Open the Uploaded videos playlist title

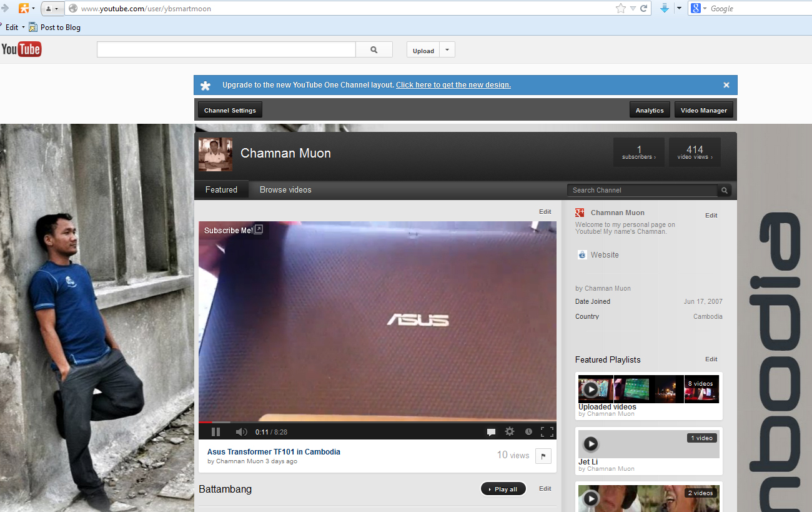click(607, 407)
